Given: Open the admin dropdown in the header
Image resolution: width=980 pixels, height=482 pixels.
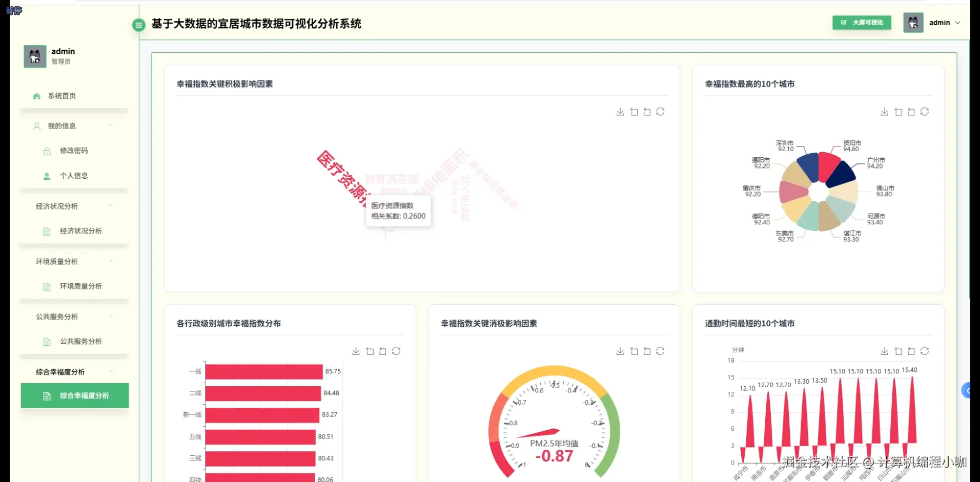Looking at the screenshot, I should tap(945, 23).
